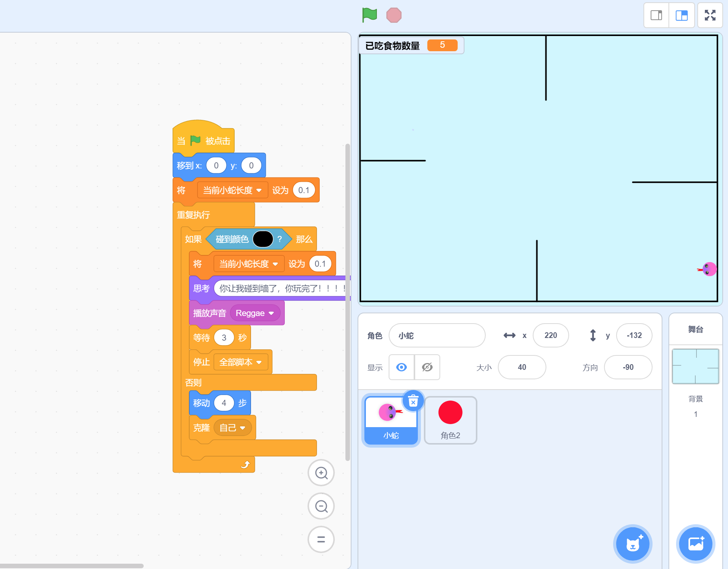The image size is (728, 569).
Task: Edit the 移动 steps value 4
Action: coord(224,403)
